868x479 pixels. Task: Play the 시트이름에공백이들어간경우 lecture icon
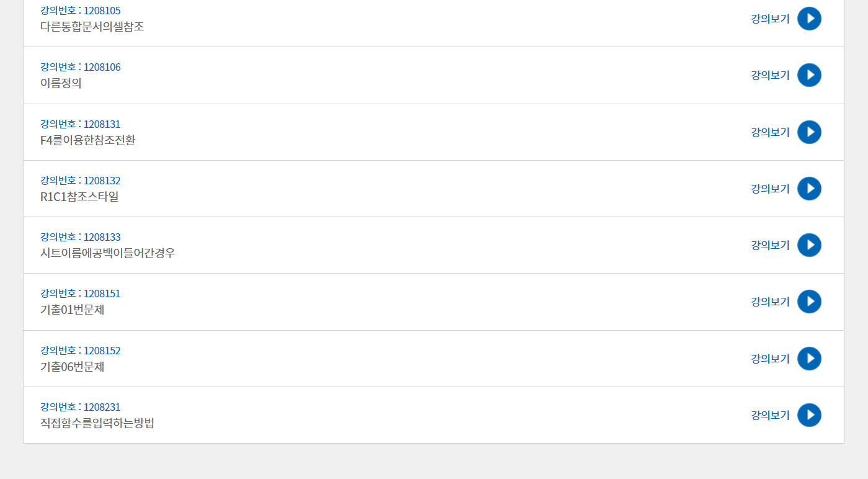coord(809,245)
